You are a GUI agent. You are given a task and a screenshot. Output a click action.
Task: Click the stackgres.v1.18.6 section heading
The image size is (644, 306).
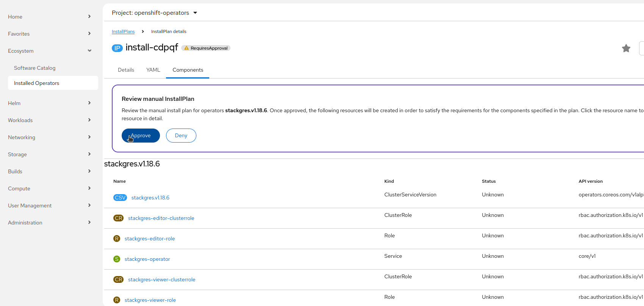pos(132,164)
